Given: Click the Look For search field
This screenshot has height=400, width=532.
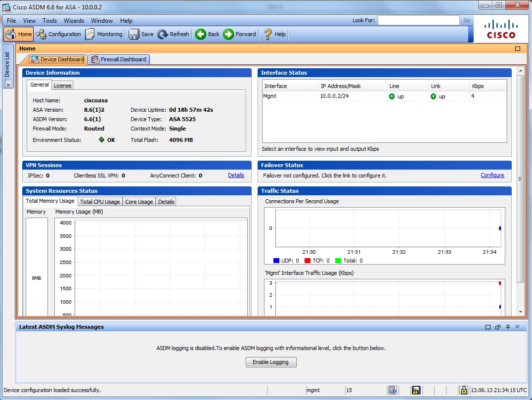Looking at the screenshot, I should click(418, 20).
